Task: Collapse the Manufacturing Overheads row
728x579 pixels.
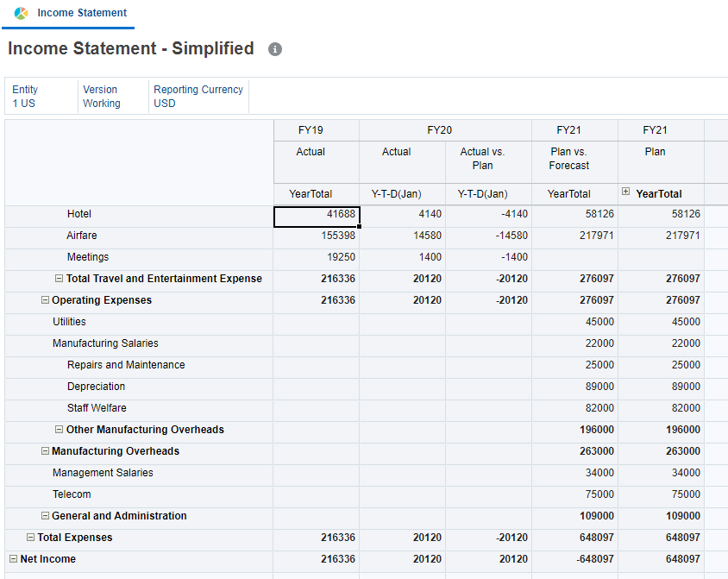Action: (x=45, y=451)
